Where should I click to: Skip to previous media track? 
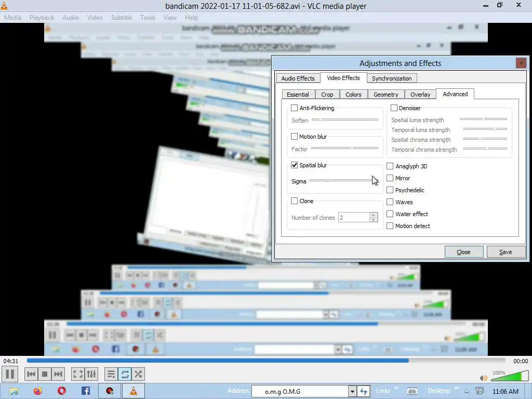pos(31,374)
